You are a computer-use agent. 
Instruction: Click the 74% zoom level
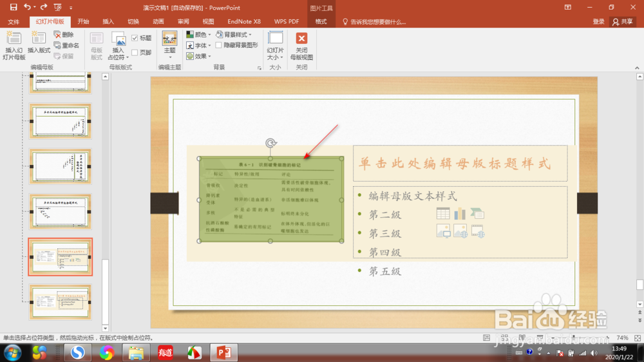pyautogui.click(x=622, y=338)
